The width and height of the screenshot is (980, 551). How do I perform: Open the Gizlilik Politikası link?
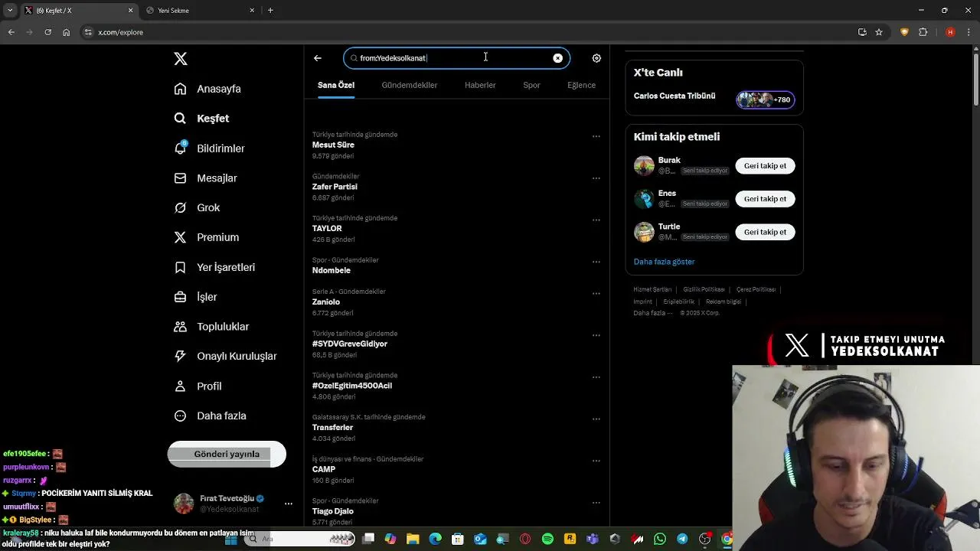(704, 289)
